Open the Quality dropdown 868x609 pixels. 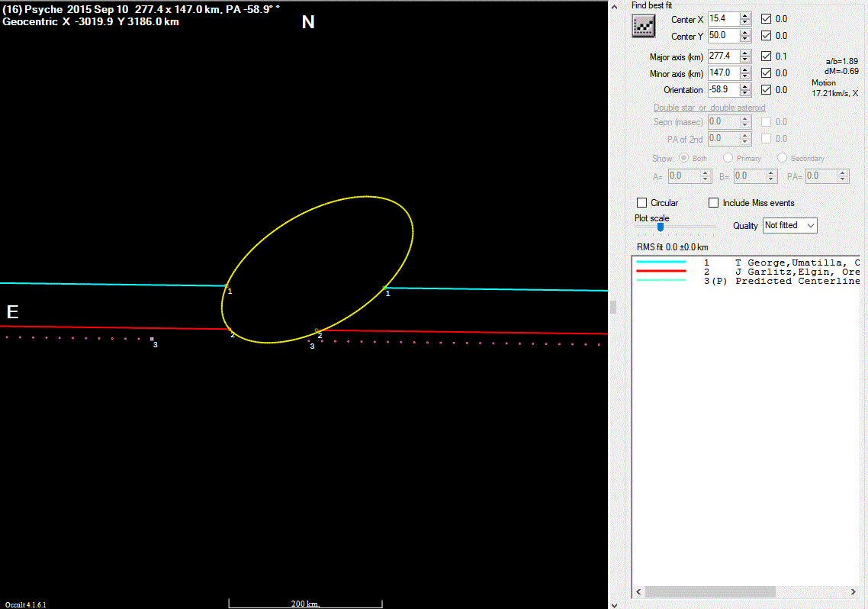tap(789, 225)
